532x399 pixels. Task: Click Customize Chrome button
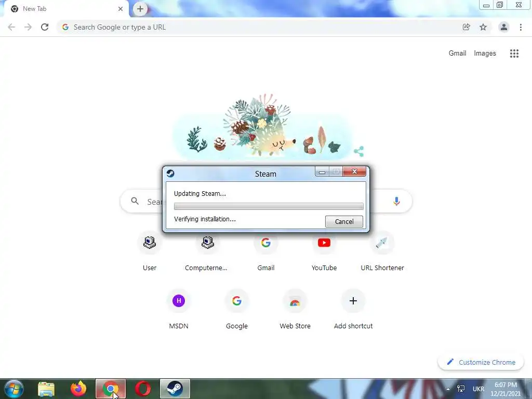[x=481, y=362]
